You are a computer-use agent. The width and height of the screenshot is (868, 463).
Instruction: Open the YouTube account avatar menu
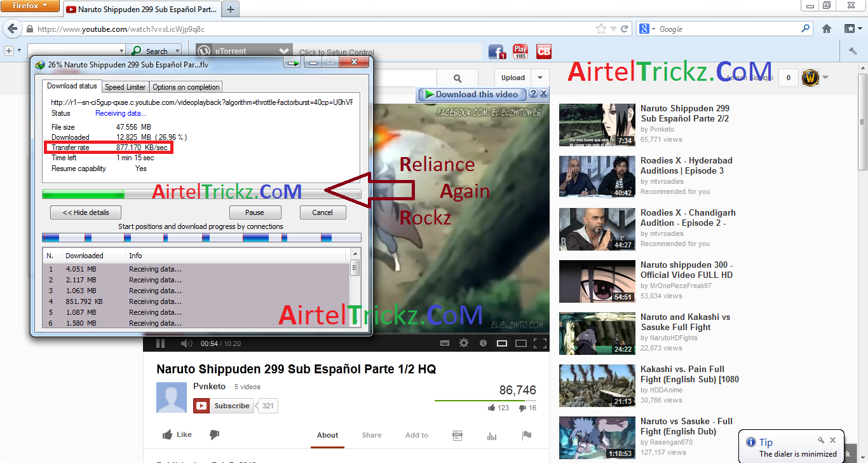(810, 78)
